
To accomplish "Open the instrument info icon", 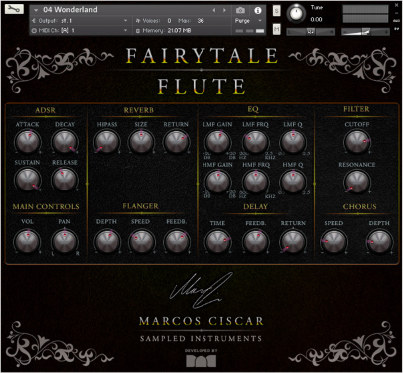I will click(258, 10).
